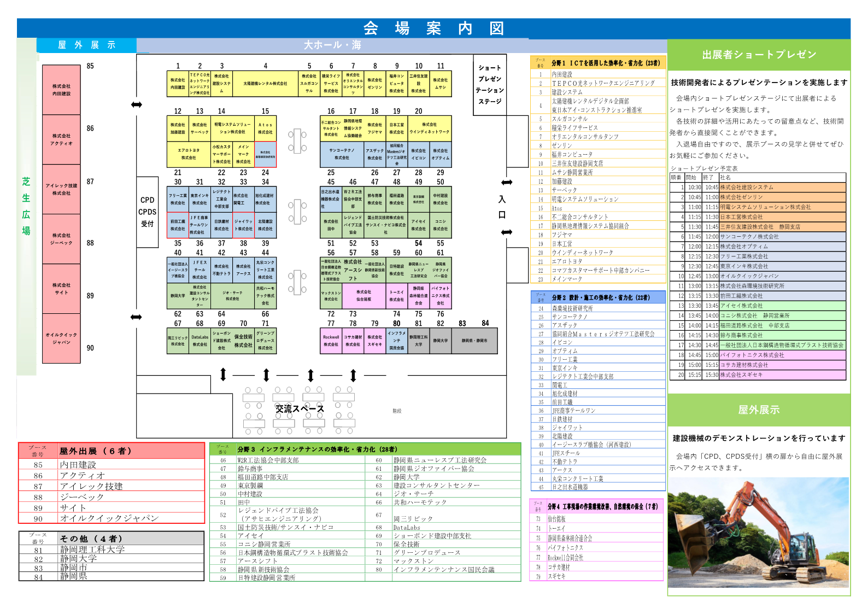Image resolution: width=868 pixels, height=614 pixels.
Task: Click the yellow 太陽建機レンタル株式会社 booth 4
Action: pyautogui.click(x=265, y=84)
